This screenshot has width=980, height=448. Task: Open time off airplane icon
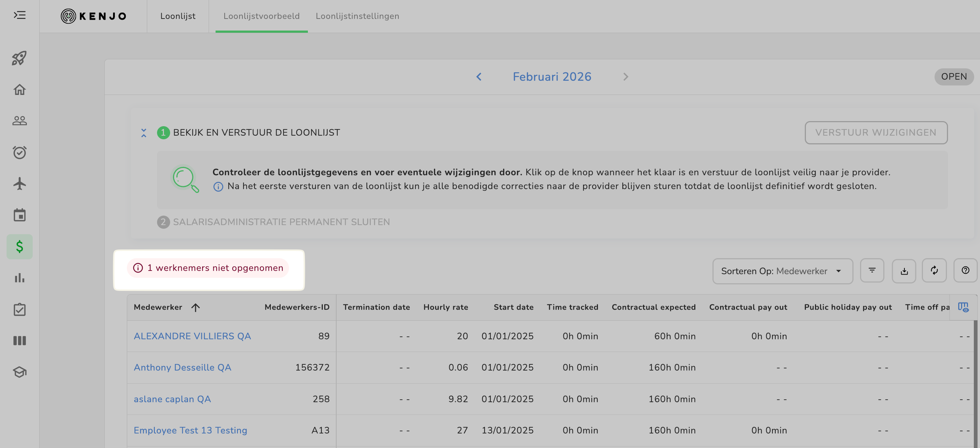coord(19,184)
